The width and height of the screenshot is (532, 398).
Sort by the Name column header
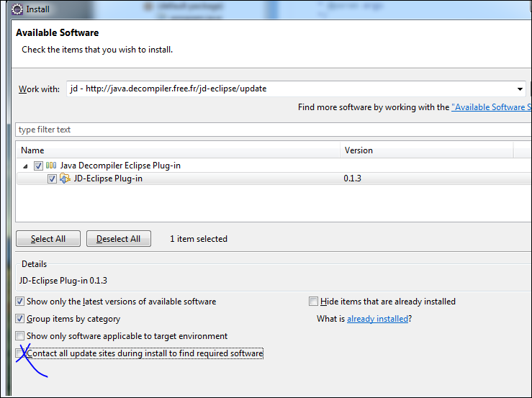point(178,150)
